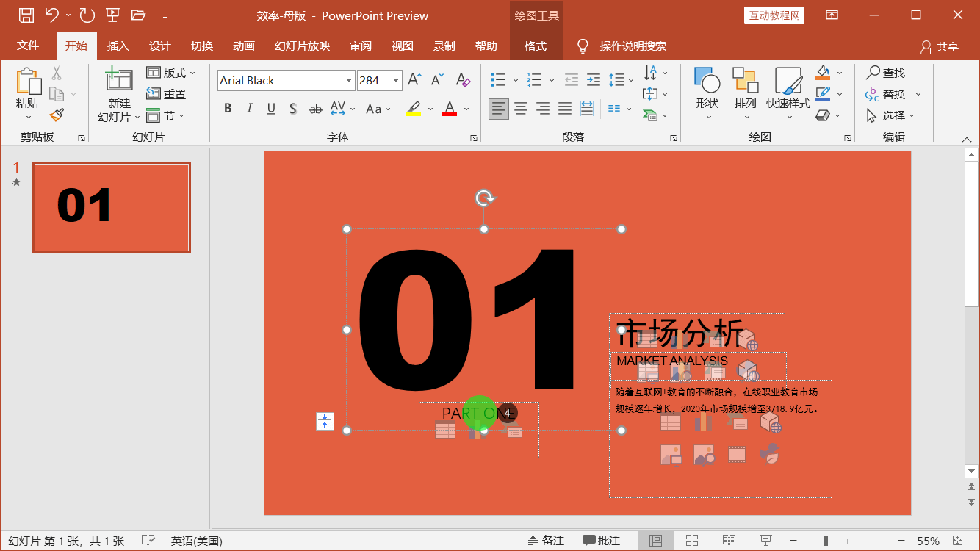Click the Paste clipboard icon
Viewport: 980px width, 551px height.
(x=28, y=82)
